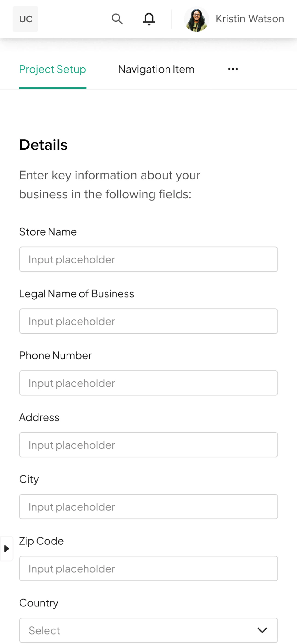This screenshot has height=644, width=297.
Task: Click the Store Name label
Action: point(48,232)
